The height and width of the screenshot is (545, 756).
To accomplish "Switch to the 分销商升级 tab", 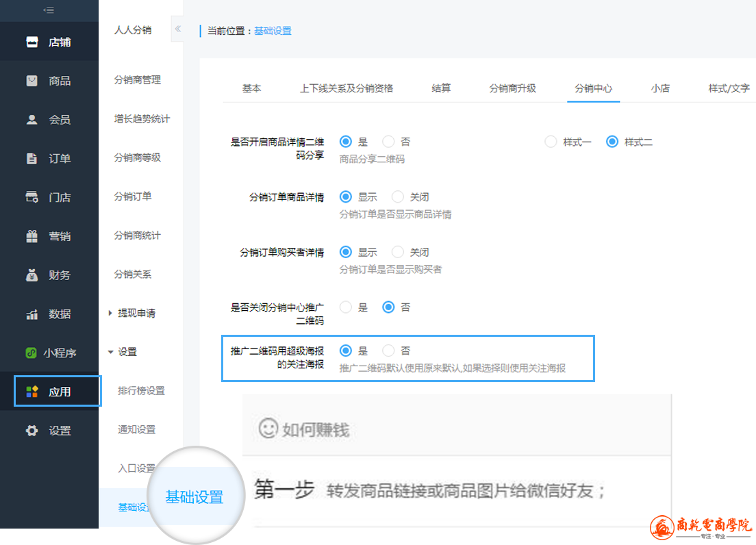I will pos(512,88).
